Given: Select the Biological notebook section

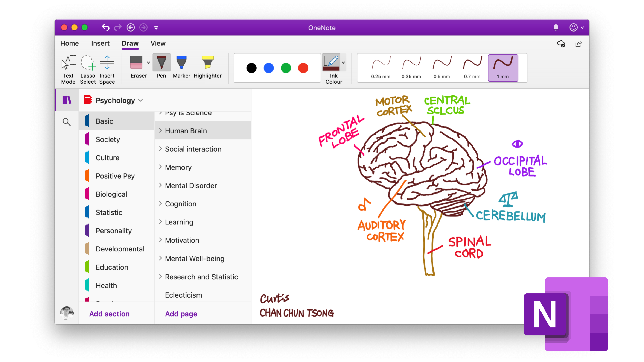Looking at the screenshot, I should point(111,194).
